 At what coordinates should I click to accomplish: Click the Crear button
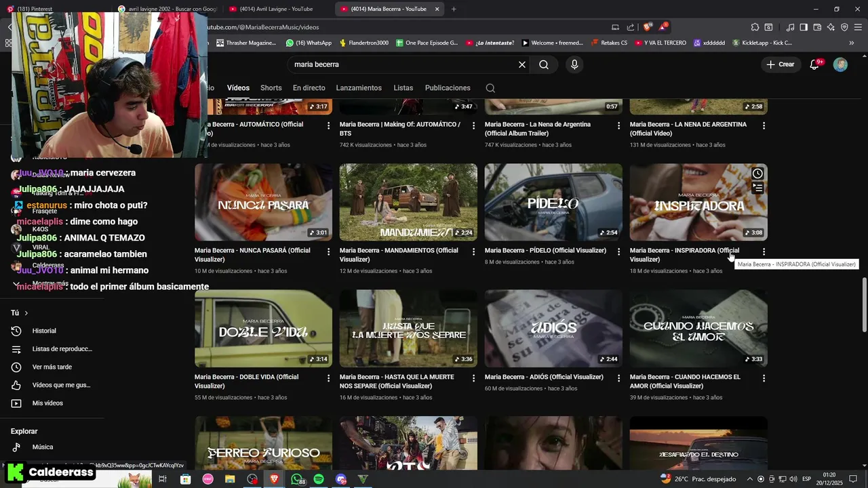pyautogui.click(x=780, y=64)
